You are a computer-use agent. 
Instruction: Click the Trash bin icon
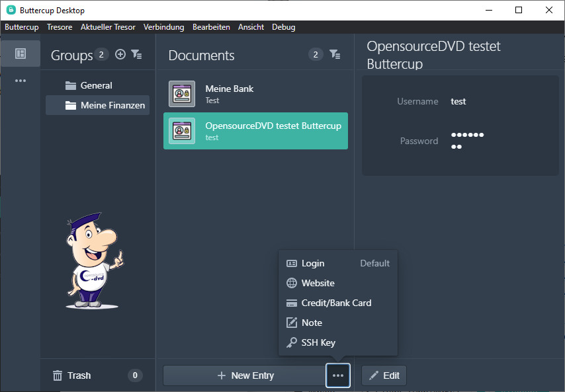(58, 375)
